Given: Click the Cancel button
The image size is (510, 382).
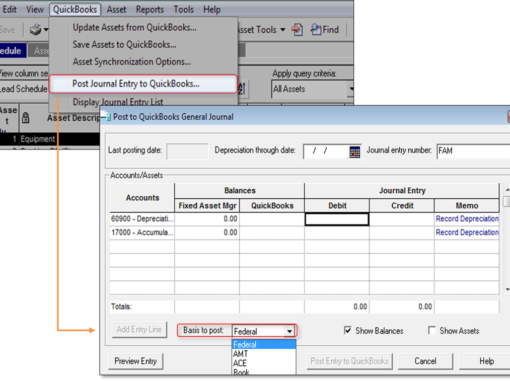Looking at the screenshot, I should [x=425, y=361].
